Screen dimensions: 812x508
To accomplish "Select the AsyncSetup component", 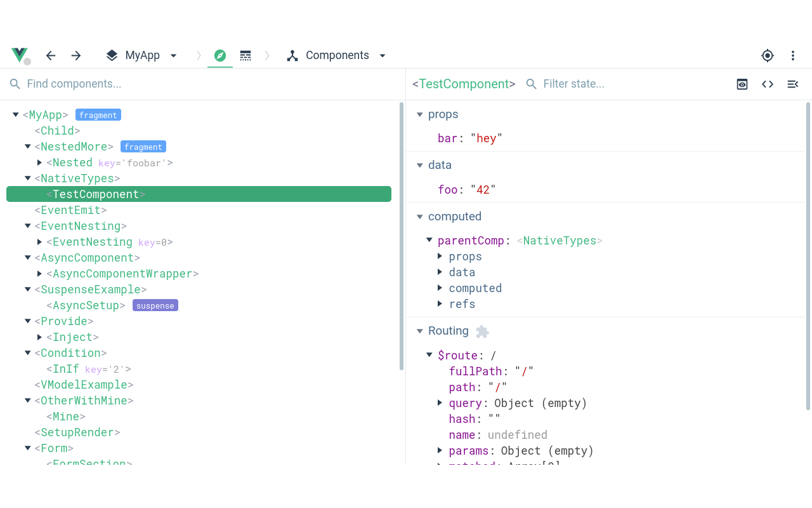I will point(86,305).
